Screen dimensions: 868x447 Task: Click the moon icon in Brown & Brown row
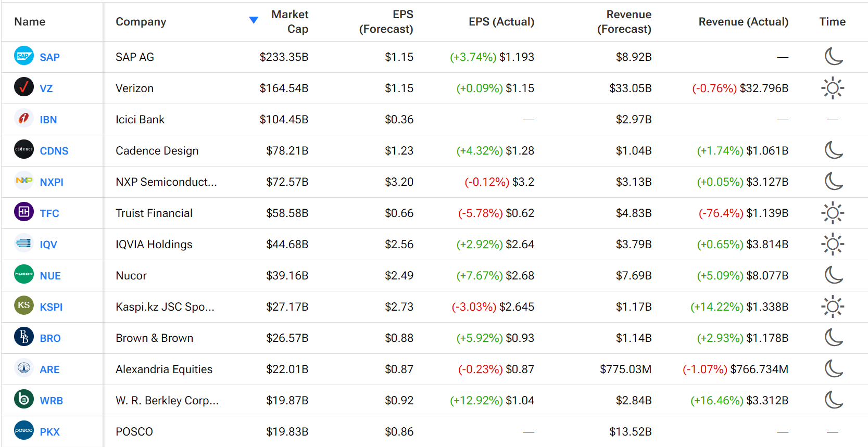tap(833, 337)
